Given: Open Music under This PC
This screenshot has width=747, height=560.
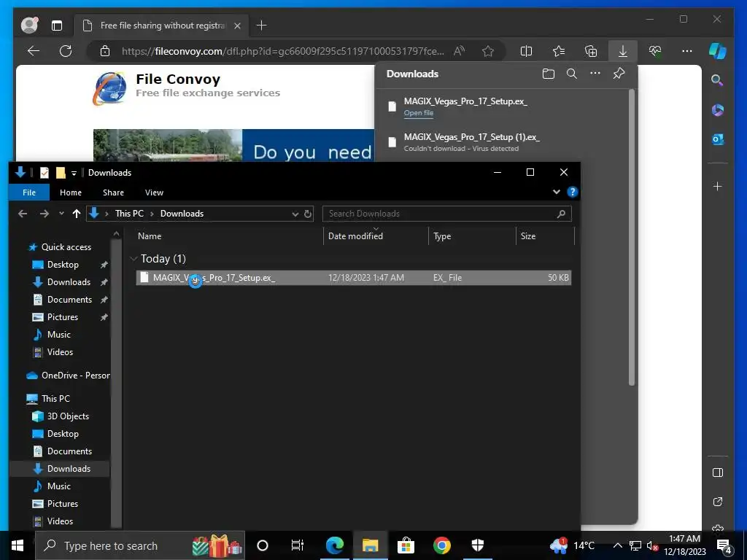Looking at the screenshot, I should pyautogui.click(x=58, y=486).
